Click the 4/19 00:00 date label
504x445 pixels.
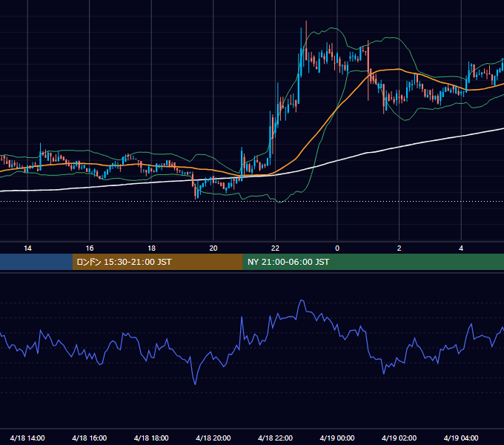click(x=337, y=438)
